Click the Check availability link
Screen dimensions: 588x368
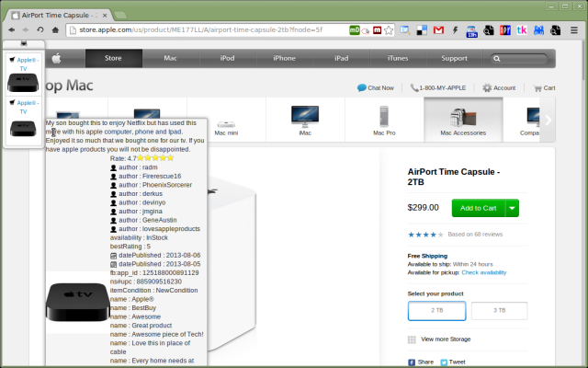483,272
